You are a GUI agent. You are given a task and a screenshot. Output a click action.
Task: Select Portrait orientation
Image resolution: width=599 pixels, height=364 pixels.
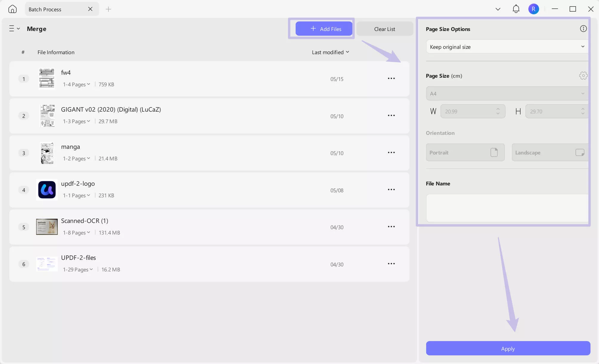(x=465, y=152)
